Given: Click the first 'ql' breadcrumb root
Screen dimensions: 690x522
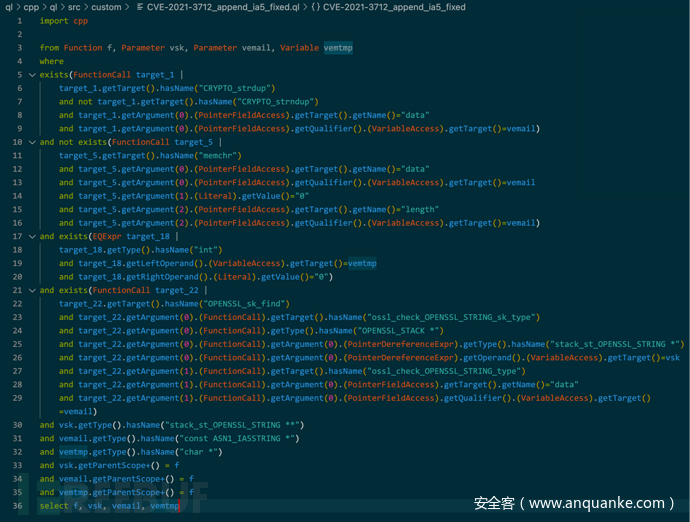Looking at the screenshot, I should [9, 7].
